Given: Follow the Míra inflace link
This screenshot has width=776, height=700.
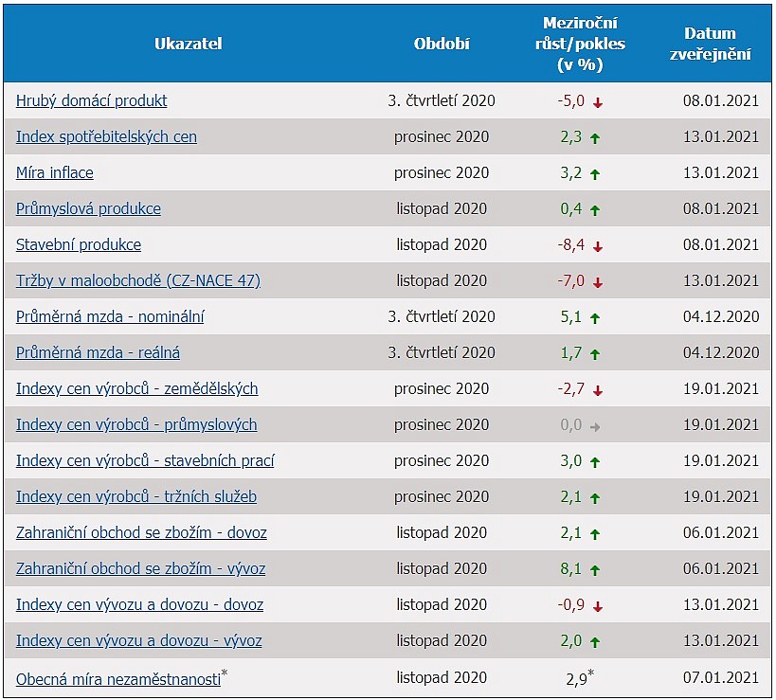Looking at the screenshot, I should point(55,172).
